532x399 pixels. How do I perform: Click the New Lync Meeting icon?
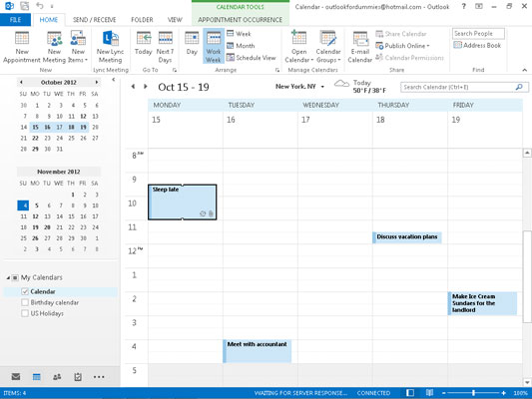click(110, 47)
